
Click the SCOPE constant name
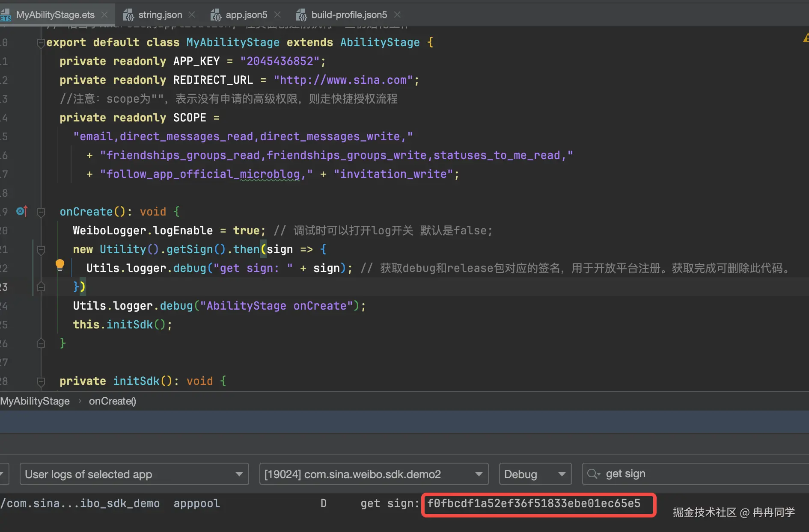190,118
